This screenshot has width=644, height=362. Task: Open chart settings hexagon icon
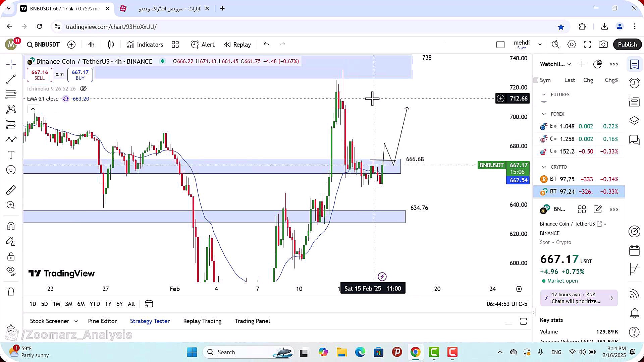(572, 45)
